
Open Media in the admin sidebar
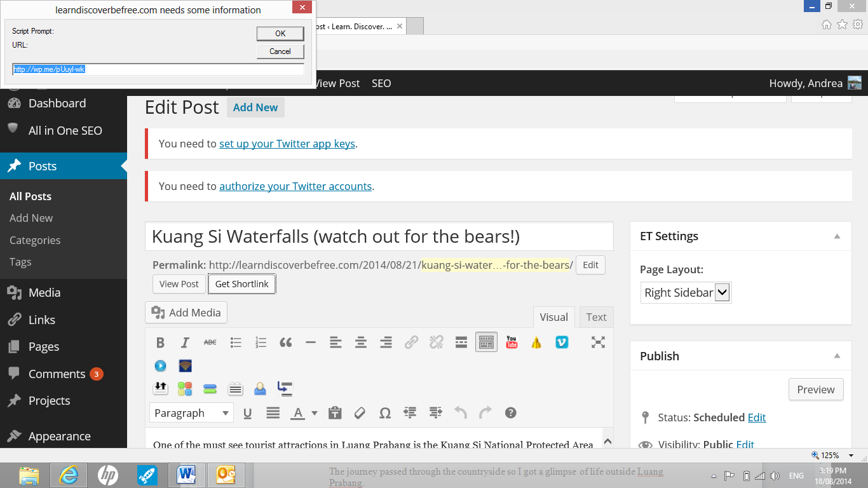(x=44, y=293)
